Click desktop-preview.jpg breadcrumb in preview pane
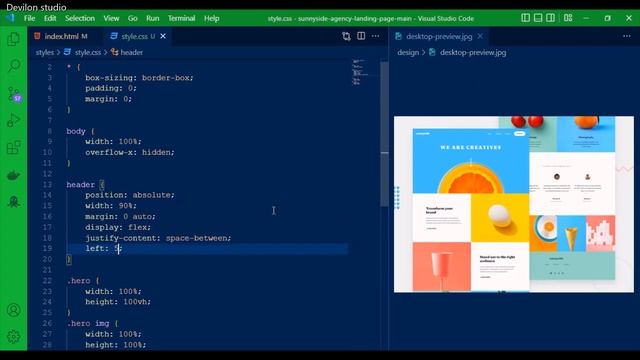Viewport: 640px width, 360px height. (468, 52)
